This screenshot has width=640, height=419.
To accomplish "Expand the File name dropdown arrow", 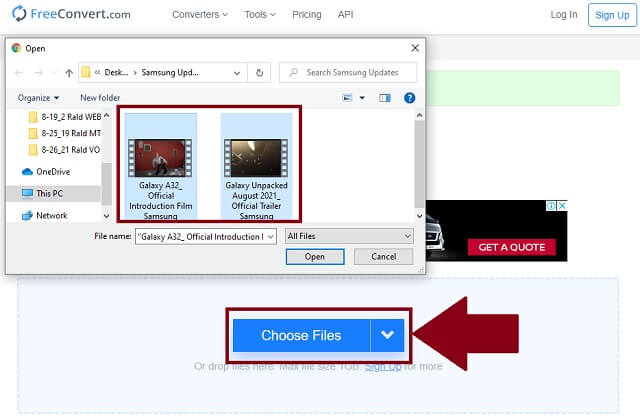I will coord(271,237).
